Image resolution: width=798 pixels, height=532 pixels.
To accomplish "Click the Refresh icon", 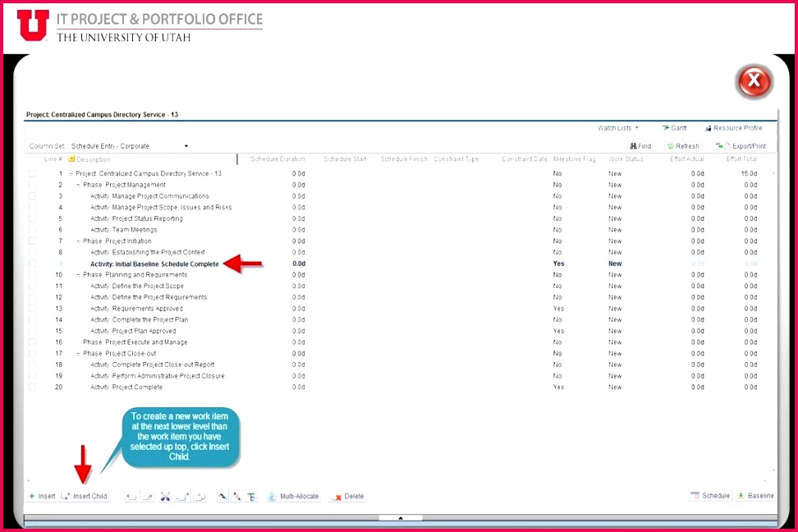I will pyautogui.click(x=684, y=144).
